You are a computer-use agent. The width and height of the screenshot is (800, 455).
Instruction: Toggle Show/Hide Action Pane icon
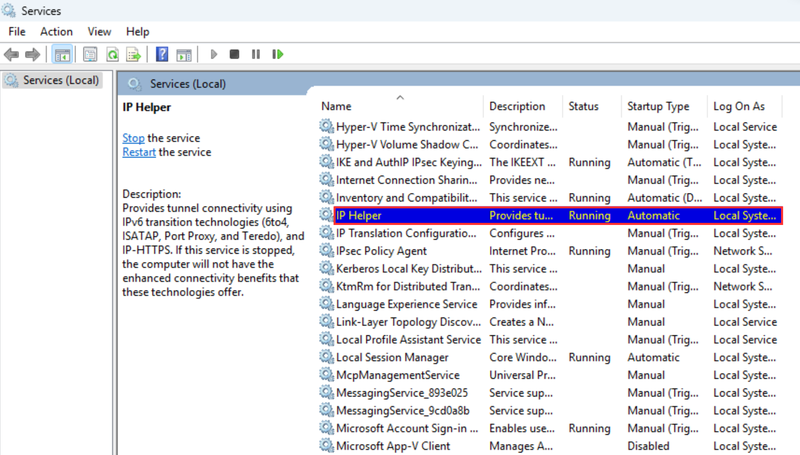(184, 54)
